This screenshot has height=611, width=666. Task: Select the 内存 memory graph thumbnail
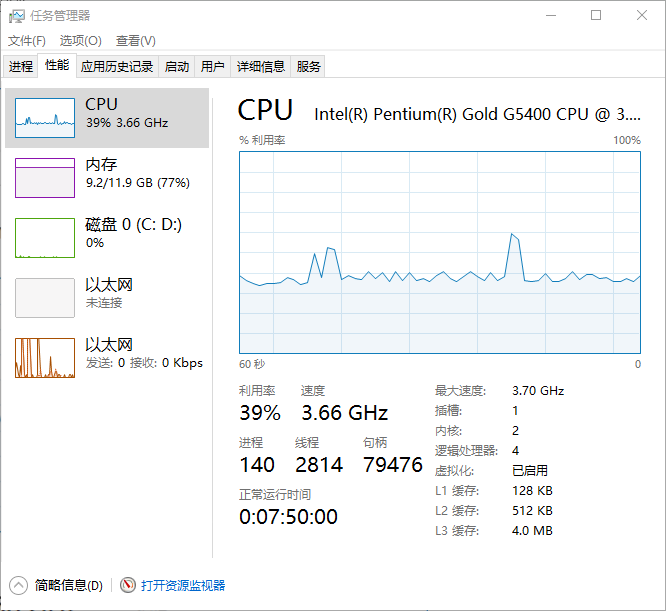pyautogui.click(x=45, y=178)
